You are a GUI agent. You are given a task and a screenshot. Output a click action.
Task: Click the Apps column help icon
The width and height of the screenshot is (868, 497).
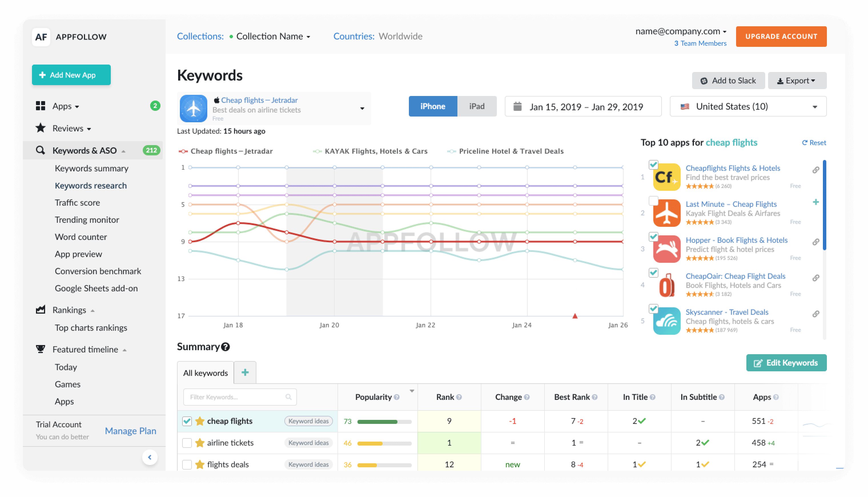(776, 397)
